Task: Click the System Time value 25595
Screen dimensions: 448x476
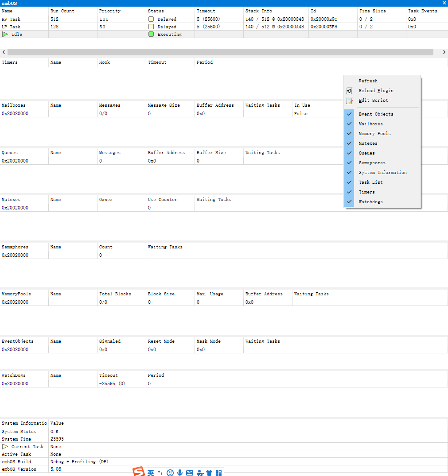Action: pos(57,439)
